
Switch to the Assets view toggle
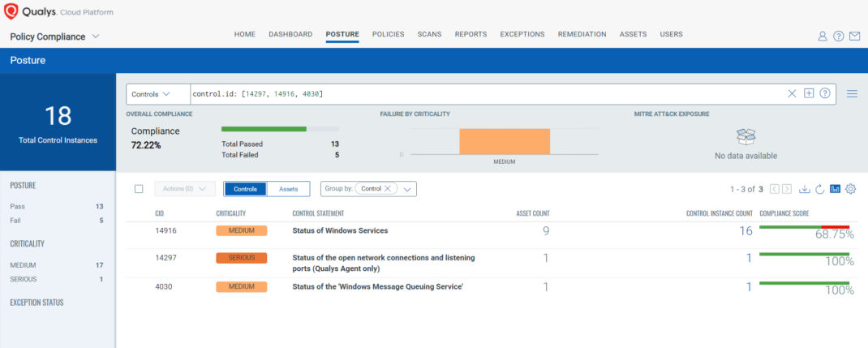[289, 189]
